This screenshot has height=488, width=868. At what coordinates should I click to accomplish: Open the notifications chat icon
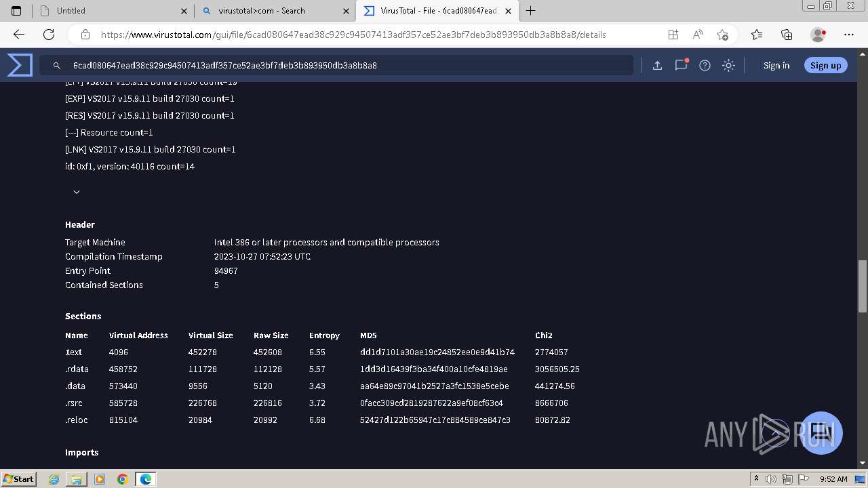click(681, 65)
